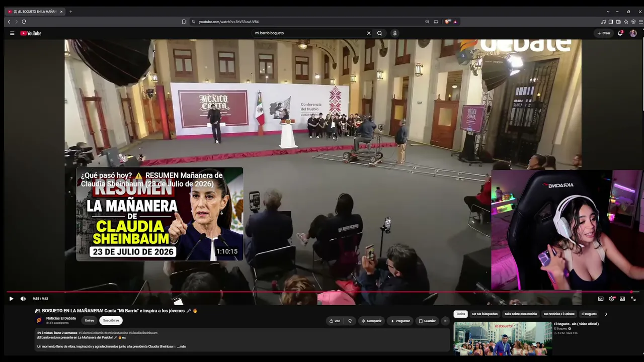Open the El Bogueto - alo ( Video Oficial ) title
This screenshot has width=644, height=362.
[x=576, y=324]
